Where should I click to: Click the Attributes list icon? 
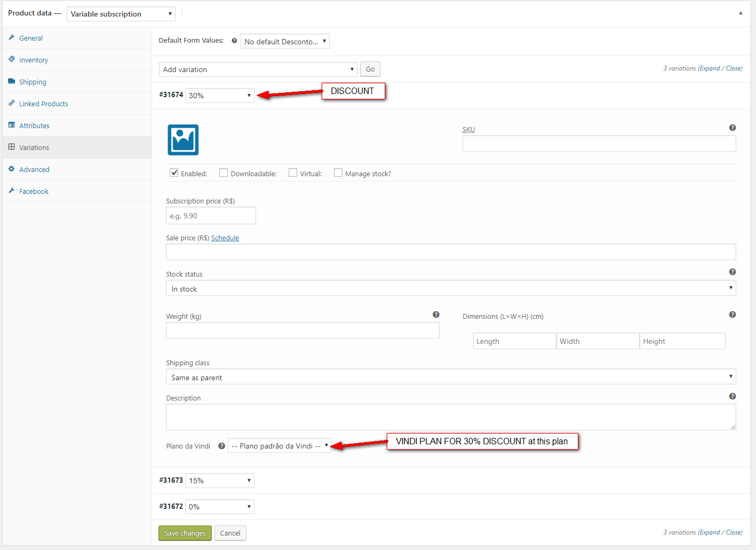12,125
